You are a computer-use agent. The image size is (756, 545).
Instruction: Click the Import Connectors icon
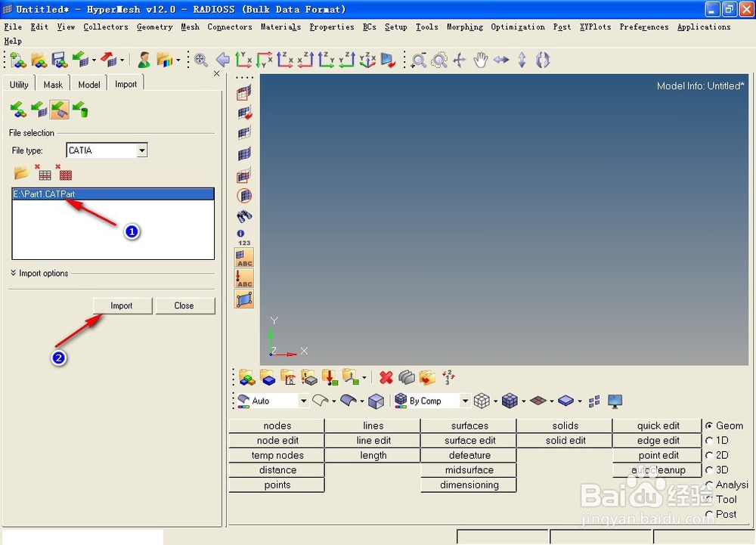(80, 110)
